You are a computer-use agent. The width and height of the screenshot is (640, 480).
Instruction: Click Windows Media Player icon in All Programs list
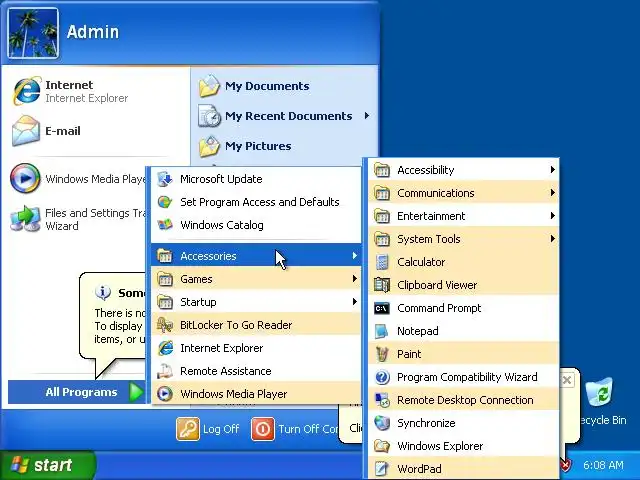click(165, 394)
